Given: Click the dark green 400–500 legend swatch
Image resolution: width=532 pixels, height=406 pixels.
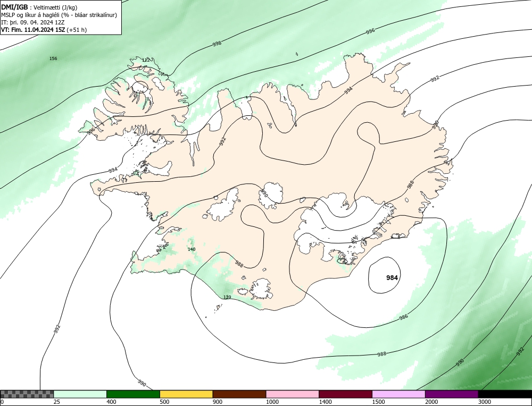Looking at the screenshot, I should [x=133, y=394].
